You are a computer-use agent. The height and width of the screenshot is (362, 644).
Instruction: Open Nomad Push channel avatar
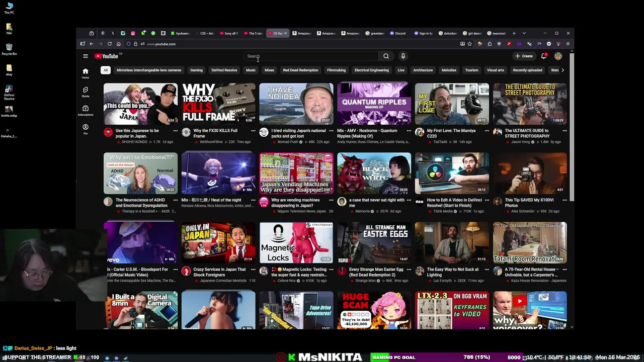264,132
